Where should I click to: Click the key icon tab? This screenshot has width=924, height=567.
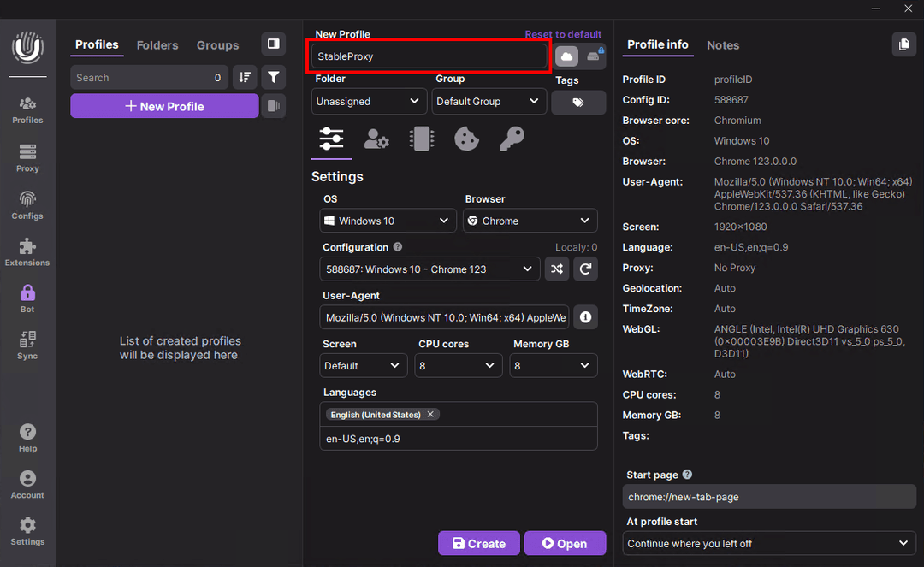coord(512,139)
